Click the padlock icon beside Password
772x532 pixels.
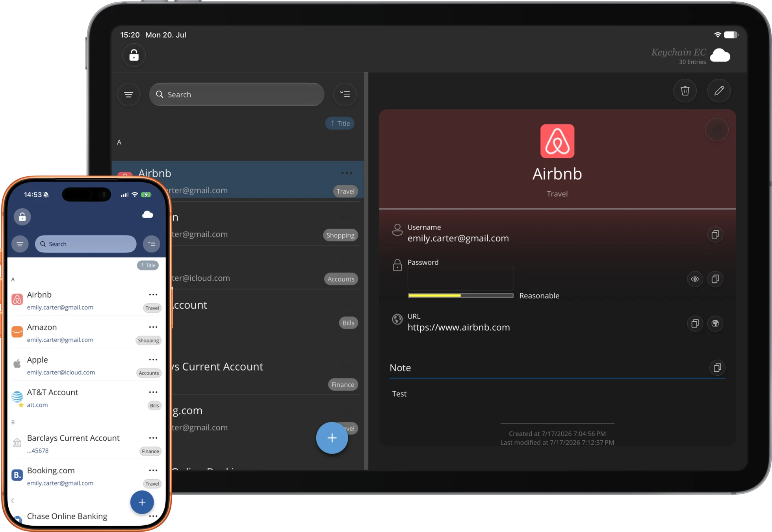397,265
